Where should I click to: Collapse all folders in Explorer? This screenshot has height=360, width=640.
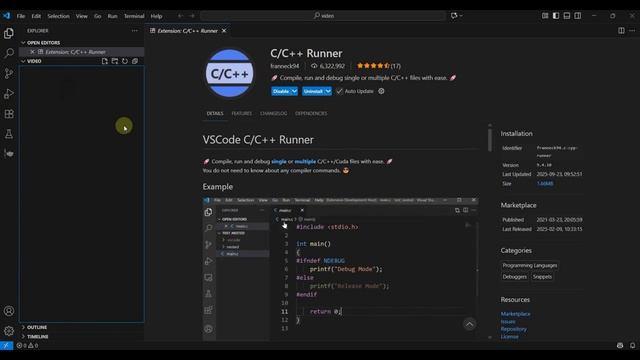[x=135, y=61]
